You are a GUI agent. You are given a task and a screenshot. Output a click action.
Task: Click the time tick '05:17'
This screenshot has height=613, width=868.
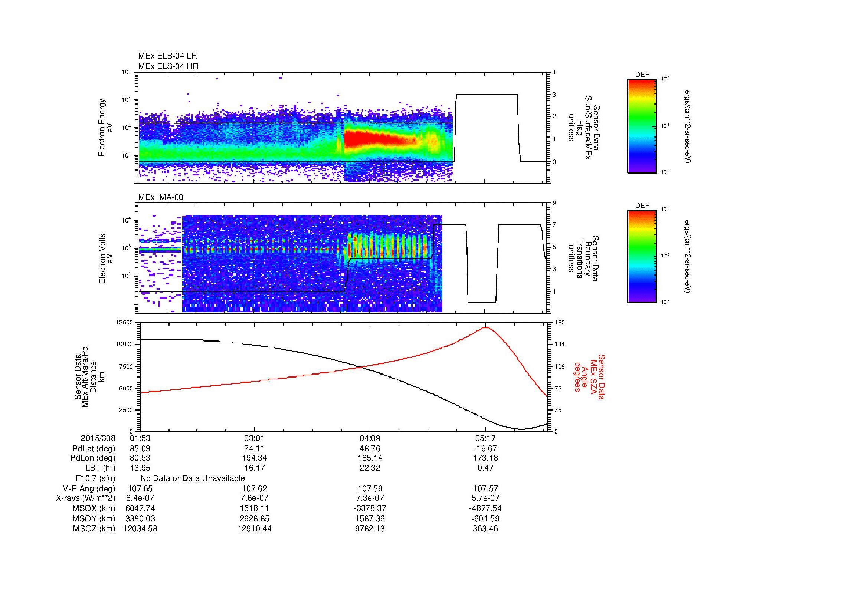point(485,438)
